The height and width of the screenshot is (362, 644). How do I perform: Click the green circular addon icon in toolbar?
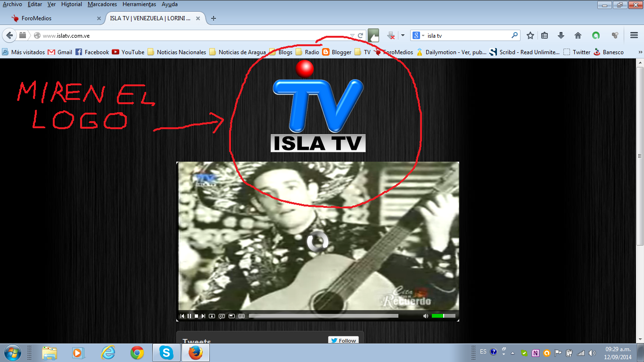[x=596, y=35]
